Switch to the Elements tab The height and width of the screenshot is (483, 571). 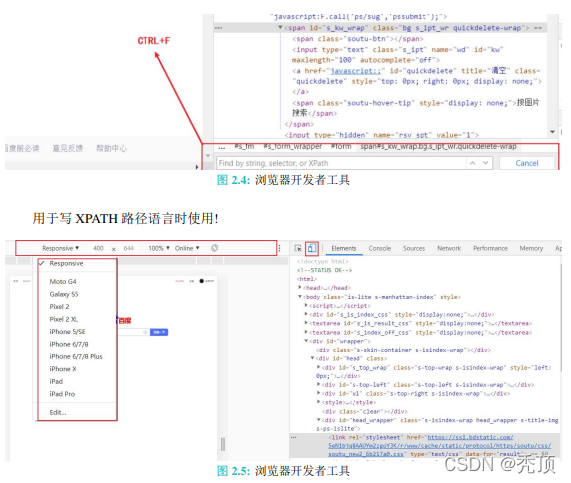344,248
